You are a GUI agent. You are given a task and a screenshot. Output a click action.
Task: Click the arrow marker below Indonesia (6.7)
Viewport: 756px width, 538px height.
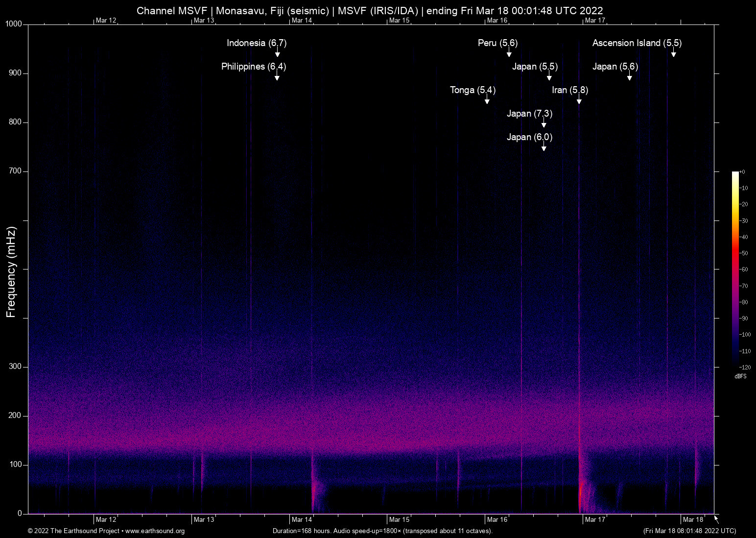pos(277,53)
